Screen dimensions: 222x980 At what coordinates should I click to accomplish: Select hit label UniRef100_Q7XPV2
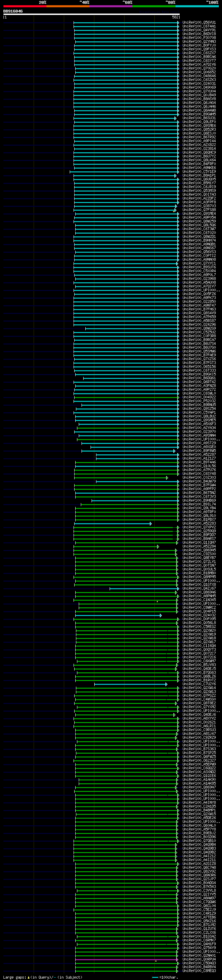pyautogui.click(x=199, y=527)
